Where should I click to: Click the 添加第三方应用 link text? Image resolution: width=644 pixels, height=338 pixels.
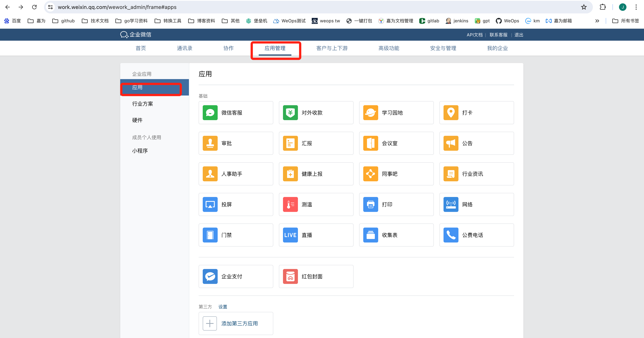(239, 323)
